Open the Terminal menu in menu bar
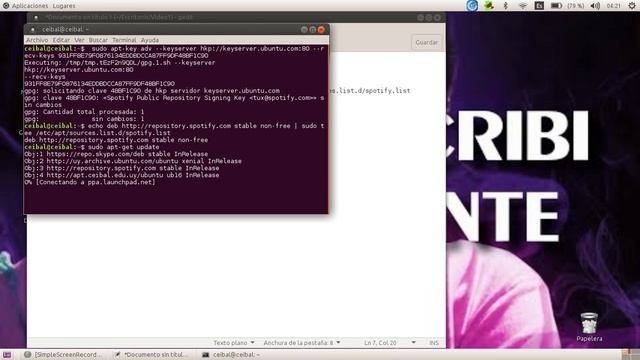The height and width of the screenshot is (360, 640). (124, 40)
